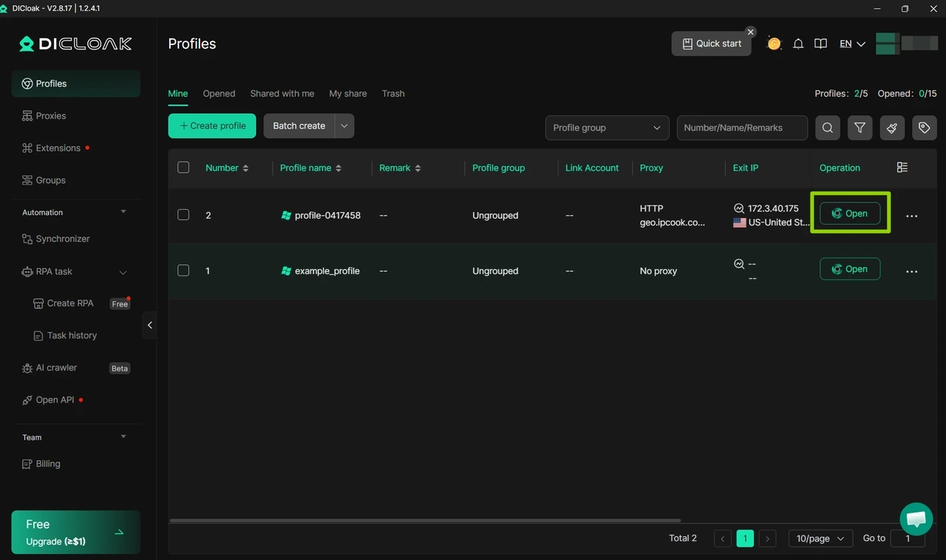Image resolution: width=946 pixels, height=560 pixels.
Task: Expand the Batch create dropdown arrow
Action: [344, 126]
